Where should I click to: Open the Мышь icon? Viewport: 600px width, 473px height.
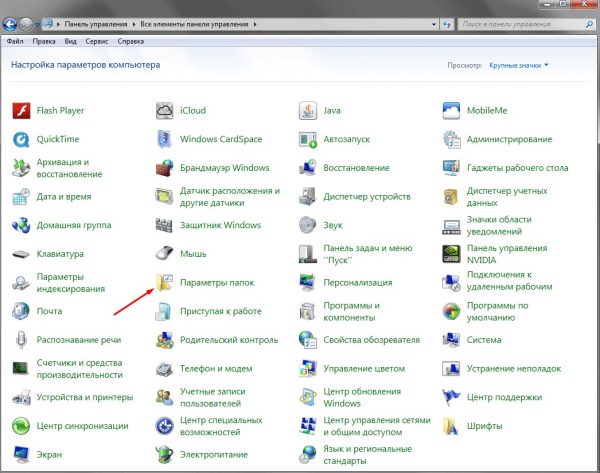[165, 254]
